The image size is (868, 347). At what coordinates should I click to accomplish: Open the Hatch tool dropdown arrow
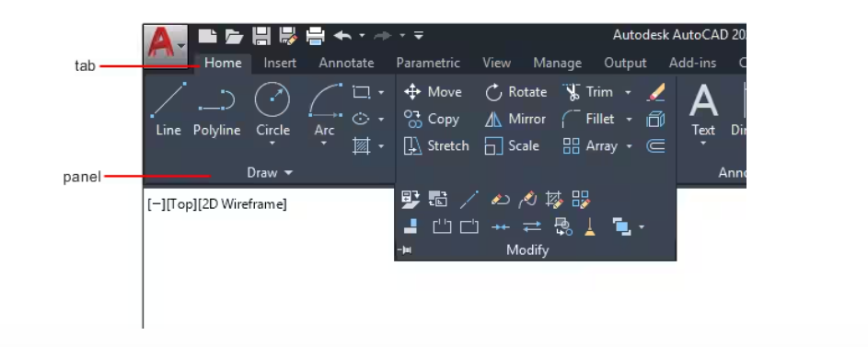[x=381, y=146]
